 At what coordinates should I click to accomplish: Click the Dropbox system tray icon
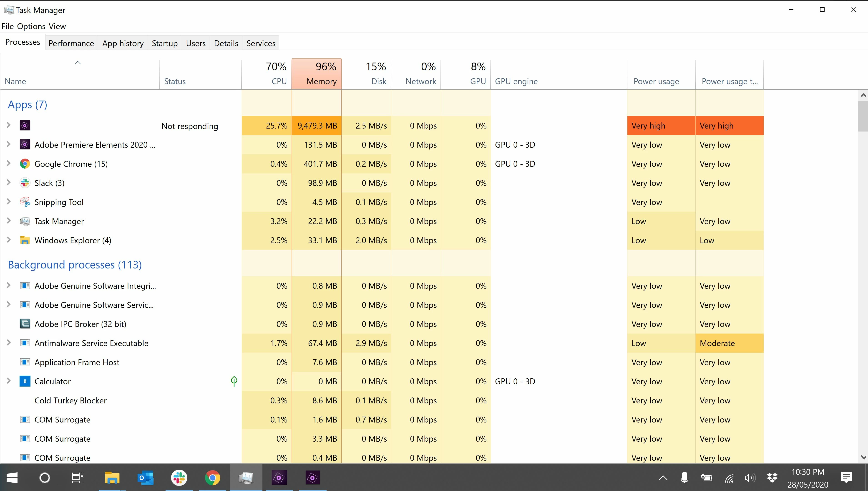[772, 478]
